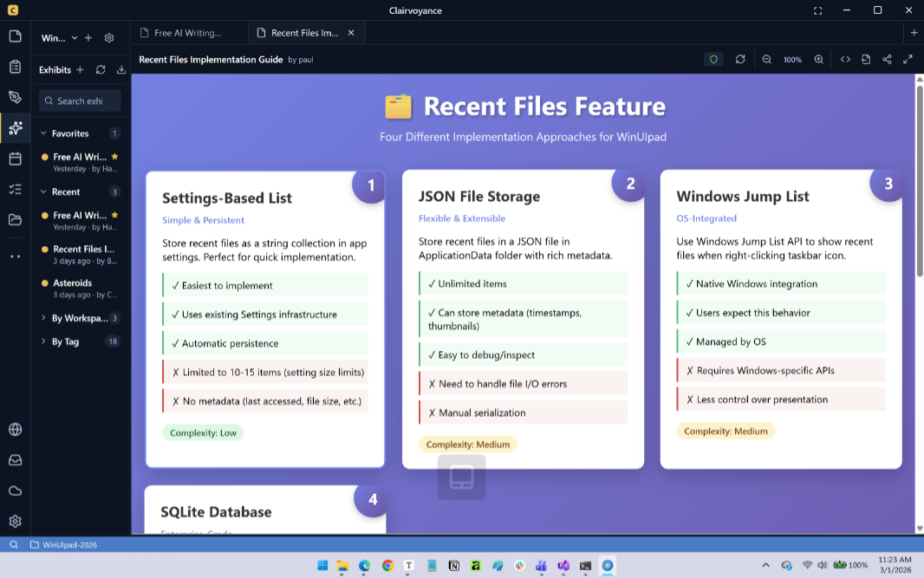Close the Recent Files Implementation tab
Image resolution: width=924 pixels, height=578 pixels.
click(351, 33)
